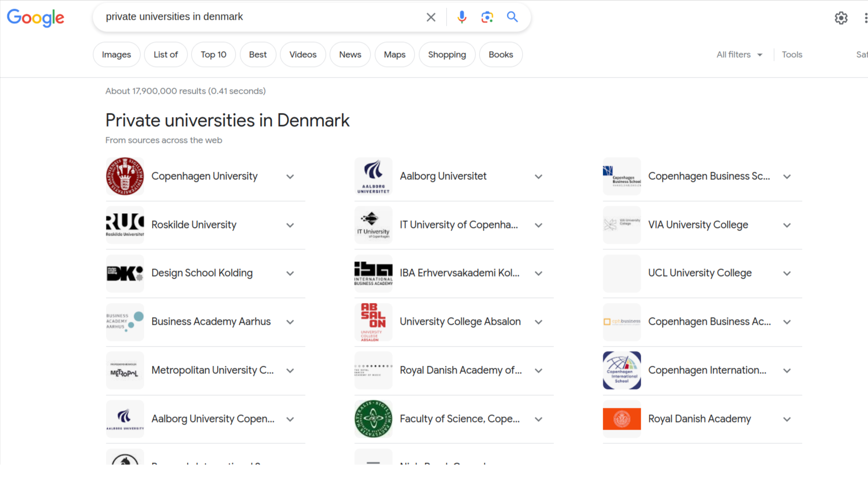Expand the Roskilde University entry
Viewport: 868px width, 497px height.
coord(290,225)
